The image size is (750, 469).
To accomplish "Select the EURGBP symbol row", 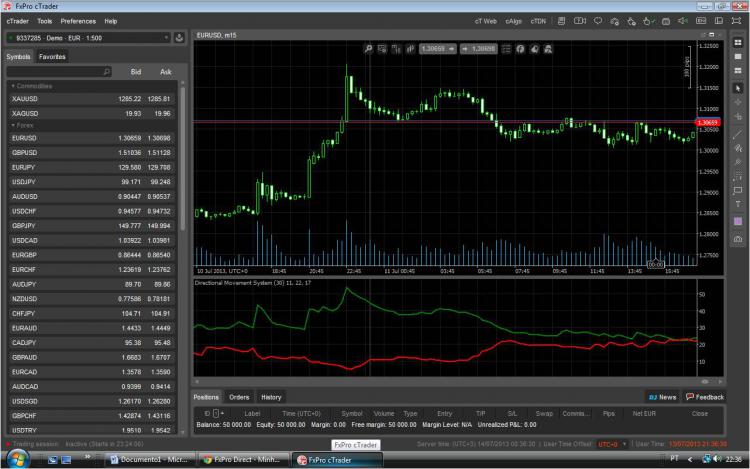I will (93, 255).
